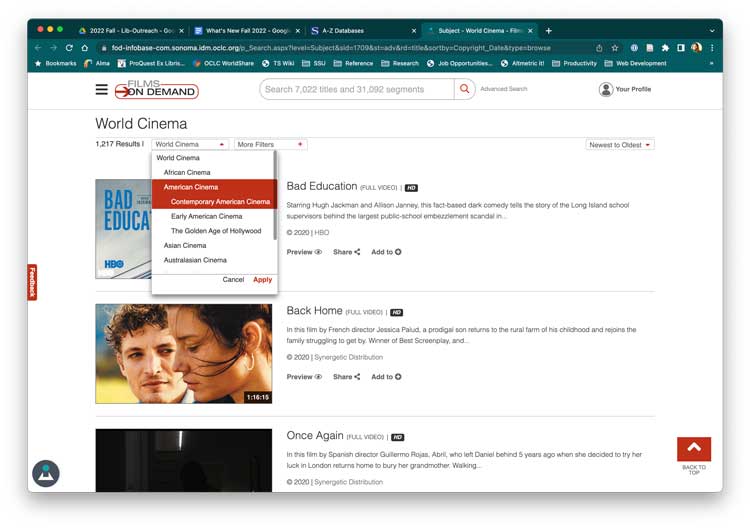The image size is (750, 528).
Task: Click the subject list scrollbar
Action: pyautogui.click(x=275, y=195)
